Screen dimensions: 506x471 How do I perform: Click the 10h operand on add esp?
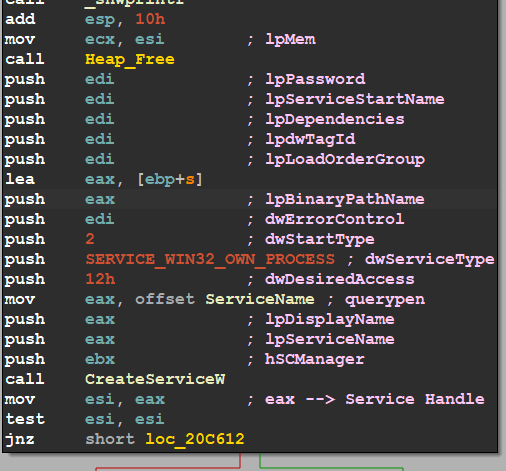coord(150,19)
